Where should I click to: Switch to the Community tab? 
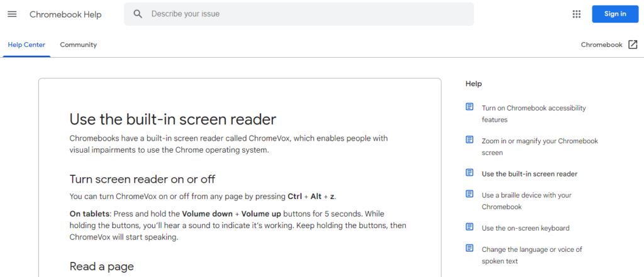tap(79, 45)
